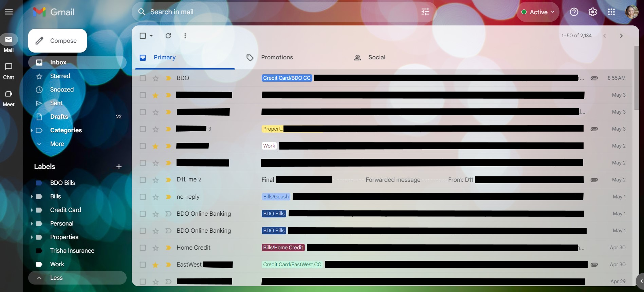Image resolution: width=644 pixels, height=292 pixels.
Task: Toggle importance marker on Home Credit email
Action: pyautogui.click(x=168, y=248)
